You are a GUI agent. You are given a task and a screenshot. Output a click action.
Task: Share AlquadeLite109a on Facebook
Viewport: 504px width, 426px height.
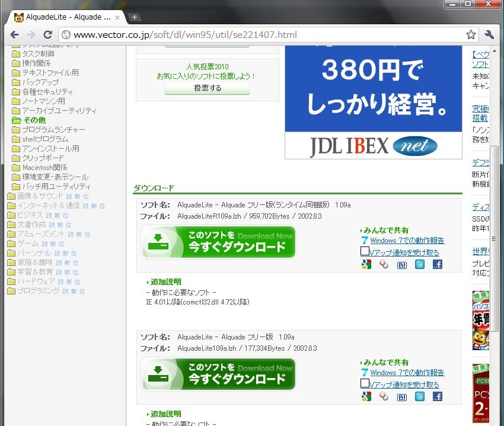point(438,396)
